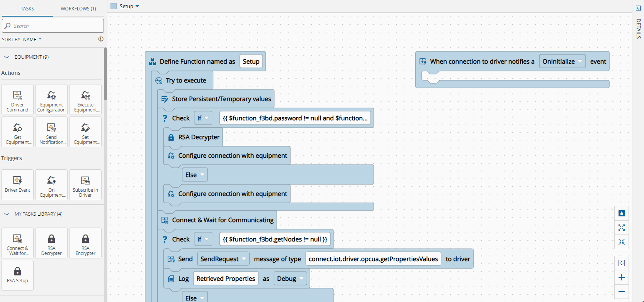This screenshot has height=302, width=644.
Task: Edit the getPropertiesValues message type field
Action: (x=373, y=259)
